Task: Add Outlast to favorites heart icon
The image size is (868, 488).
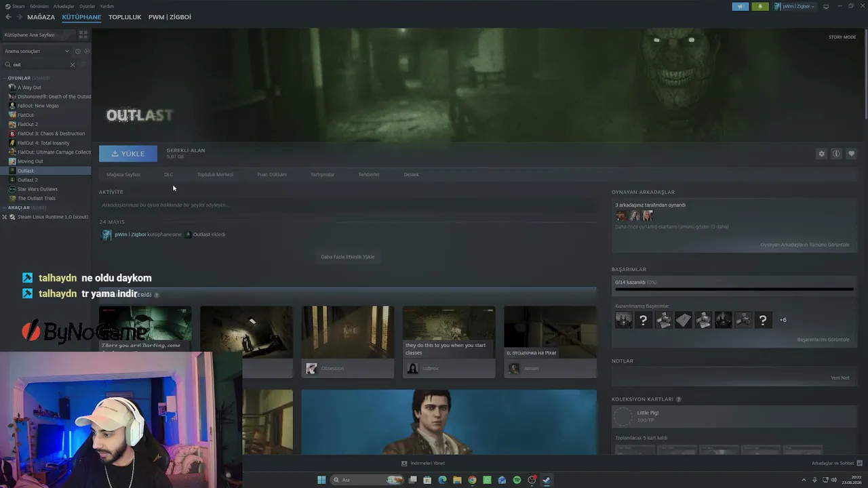Action: (x=851, y=154)
